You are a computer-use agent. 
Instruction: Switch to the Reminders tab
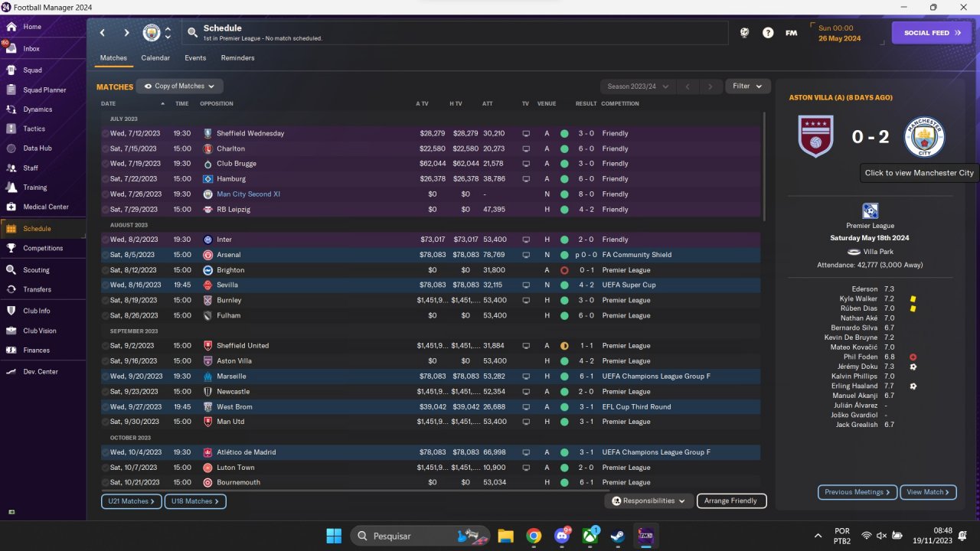[237, 58]
